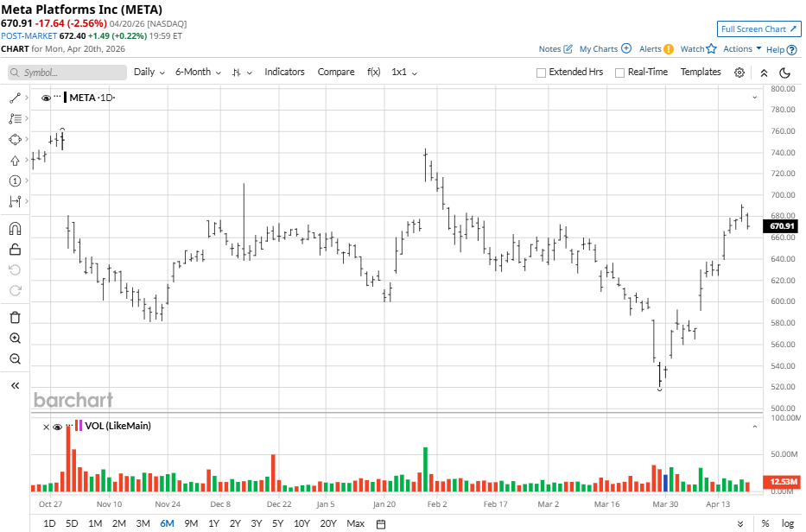Open the 1x1 grid layout dropdown
Screen dimensions: 806x532
(404, 72)
